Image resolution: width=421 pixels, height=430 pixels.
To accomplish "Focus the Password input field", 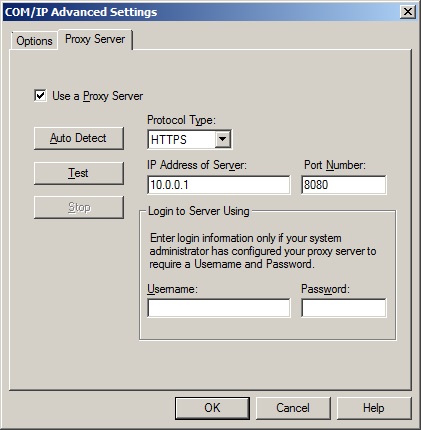I will click(344, 308).
